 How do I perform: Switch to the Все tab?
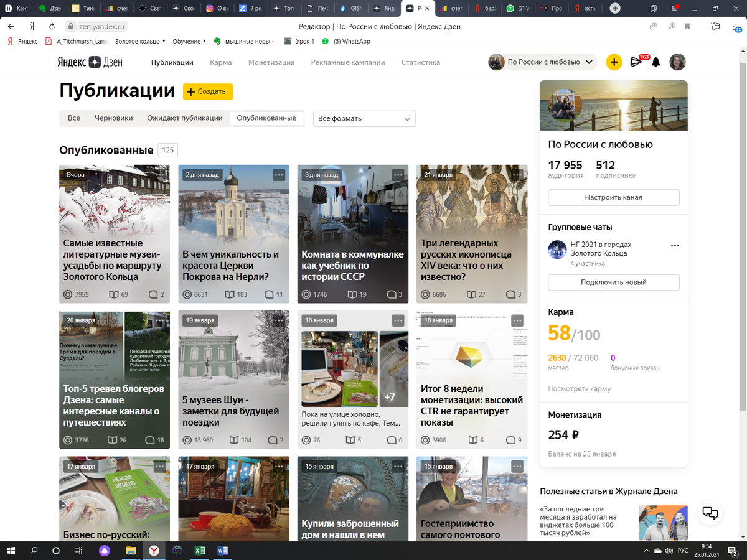tap(74, 118)
